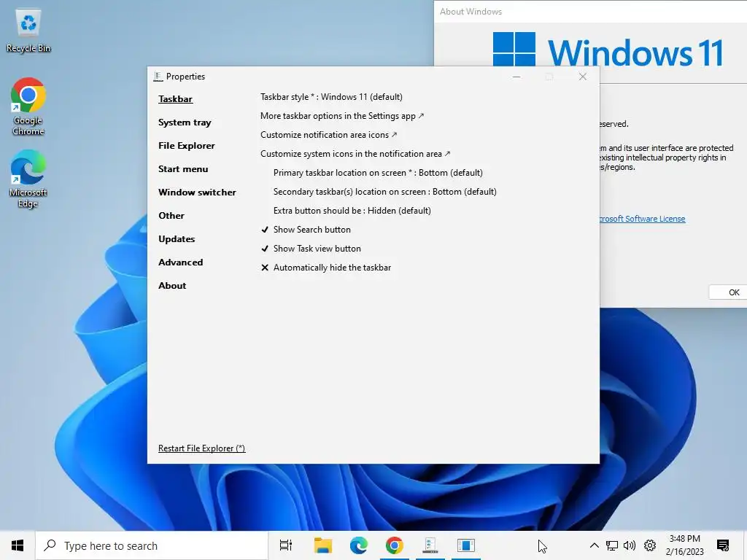Click the taskbar clock and date
This screenshot has height=560, width=747.
pyautogui.click(x=684, y=545)
